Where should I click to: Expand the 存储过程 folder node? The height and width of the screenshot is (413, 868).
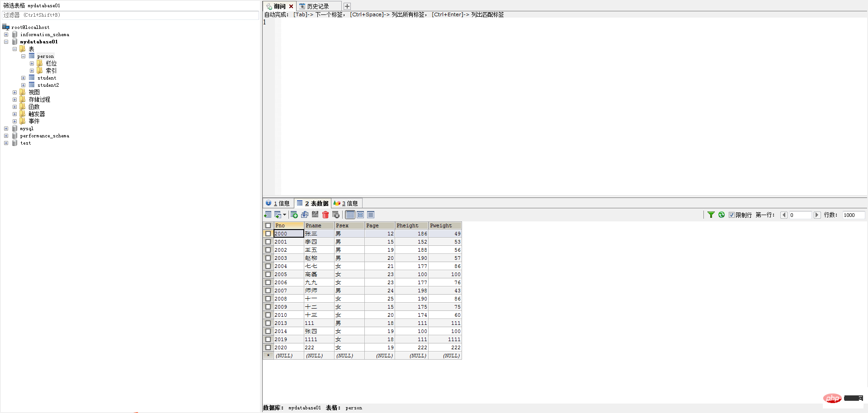click(x=14, y=99)
